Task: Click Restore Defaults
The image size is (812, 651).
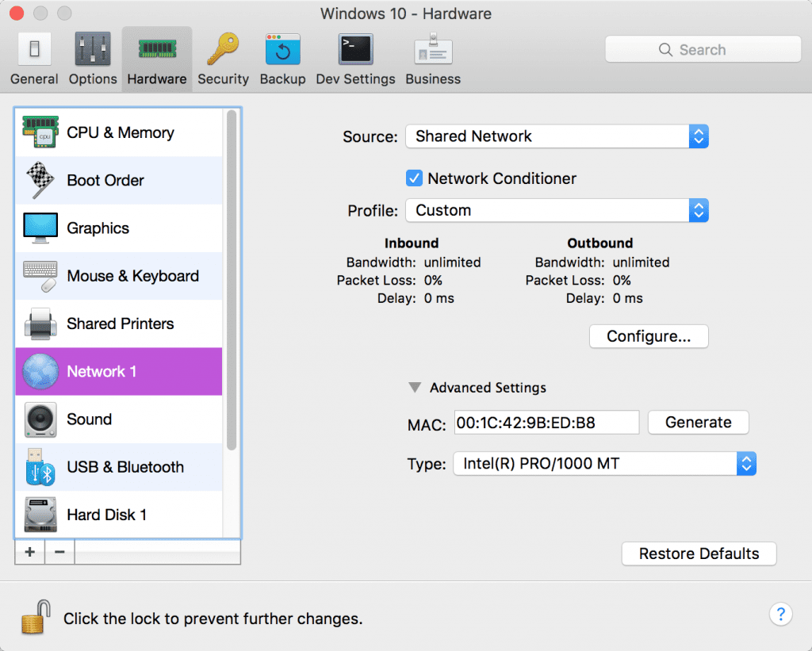Action: point(698,553)
